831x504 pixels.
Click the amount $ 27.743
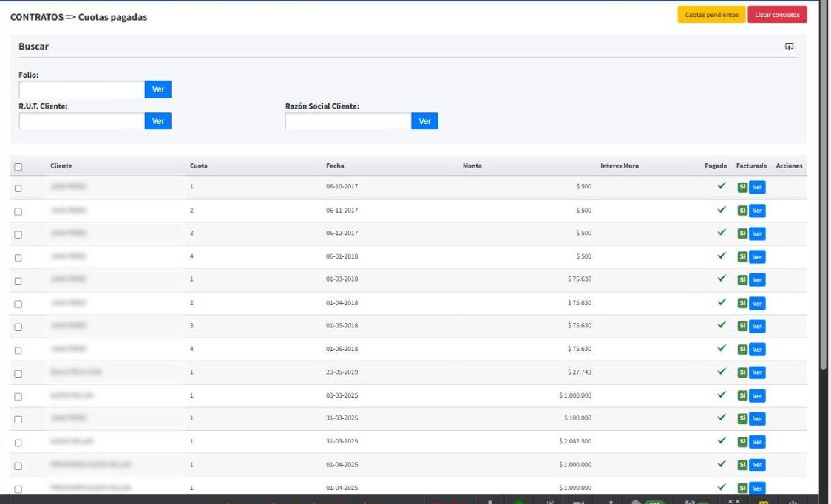coord(580,372)
